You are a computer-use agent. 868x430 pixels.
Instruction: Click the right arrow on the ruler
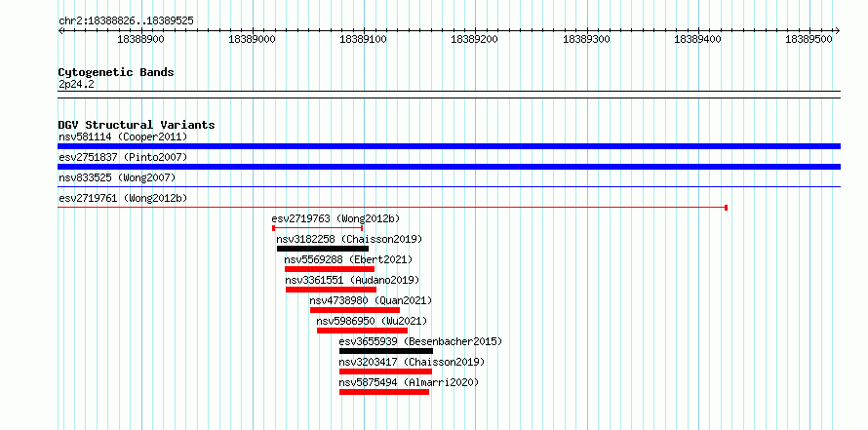click(x=837, y=30)
